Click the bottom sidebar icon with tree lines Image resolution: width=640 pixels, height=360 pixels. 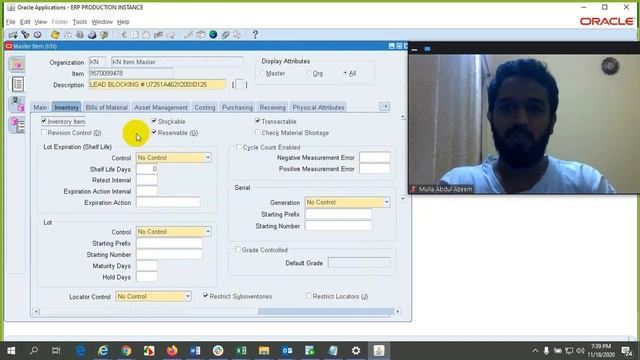[x=17, y=124]
